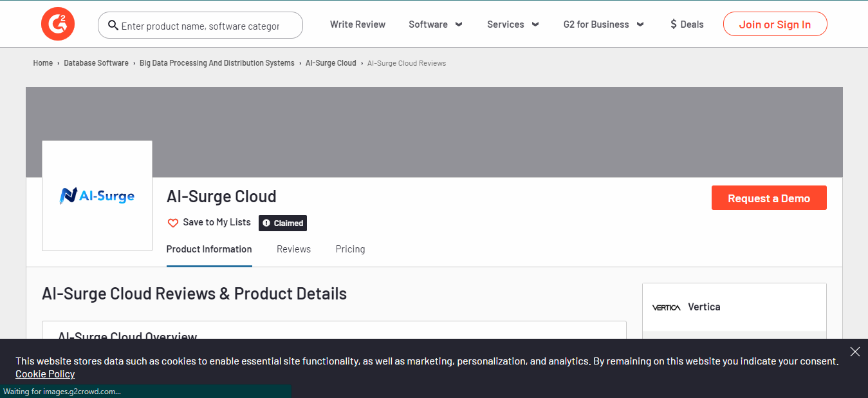Click the search magnifier icon

[113, 25]
